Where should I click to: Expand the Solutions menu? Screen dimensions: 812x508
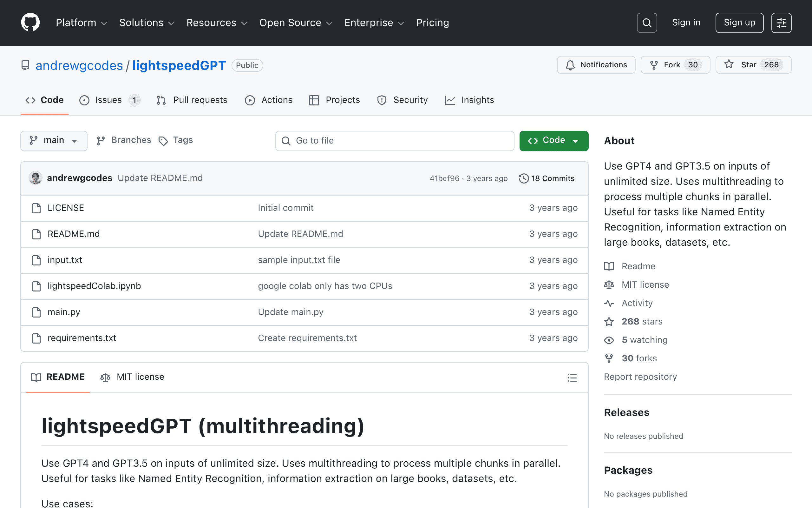(147, 23)
